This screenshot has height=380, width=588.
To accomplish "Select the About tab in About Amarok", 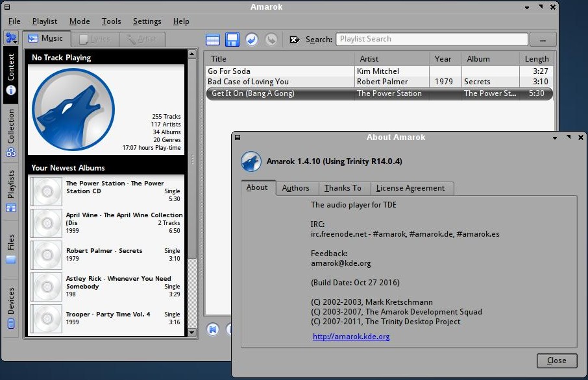I will coord(257,188).
